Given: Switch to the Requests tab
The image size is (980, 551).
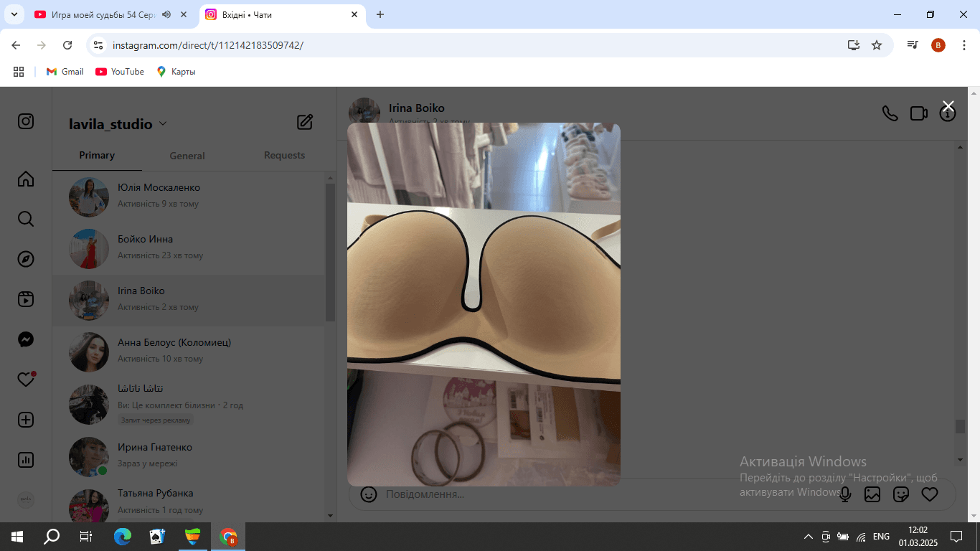Looking at the screenshot, I should (284, 155).
